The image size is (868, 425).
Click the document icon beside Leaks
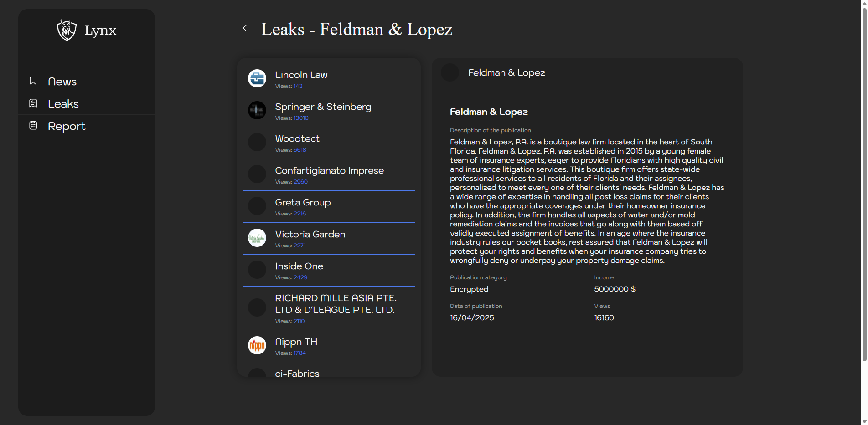[x=33, y=103]
